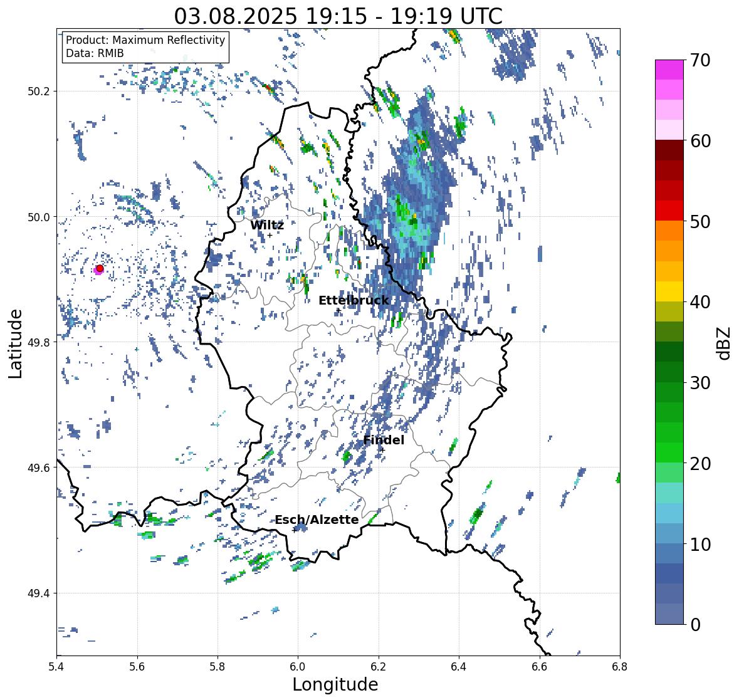Click the 0 value on the colorbar
The height and width of the screenshot is (700, 739).
pyautogui.click(x=695, y=625)
